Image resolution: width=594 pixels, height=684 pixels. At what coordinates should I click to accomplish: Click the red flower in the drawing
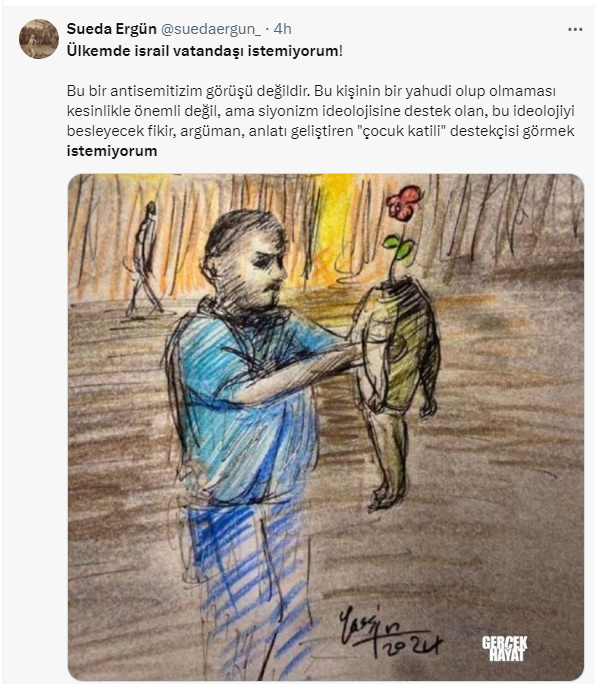[404, 202]
